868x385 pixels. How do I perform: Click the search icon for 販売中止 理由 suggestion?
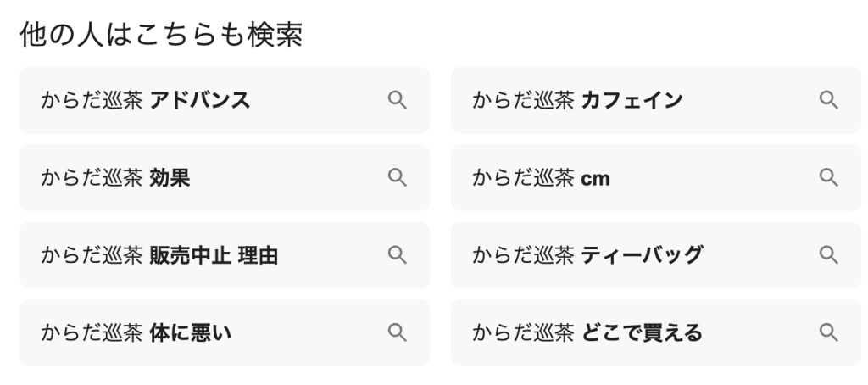click(x=397, y=254)
